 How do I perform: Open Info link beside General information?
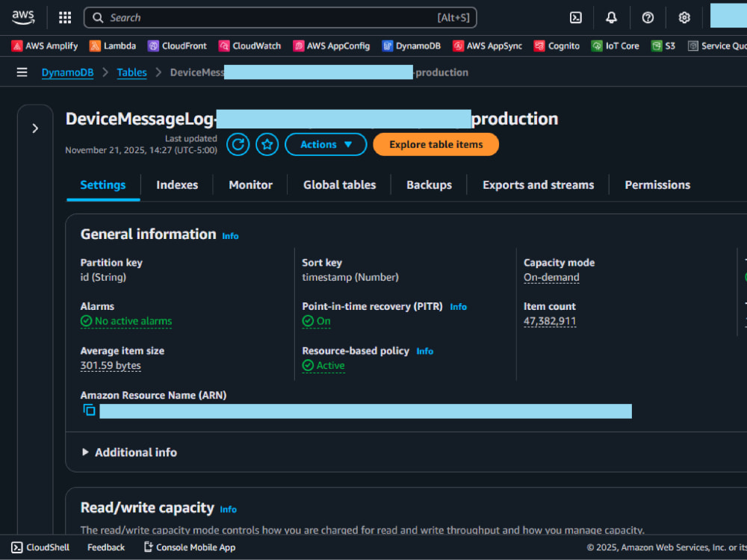point(230,236)
